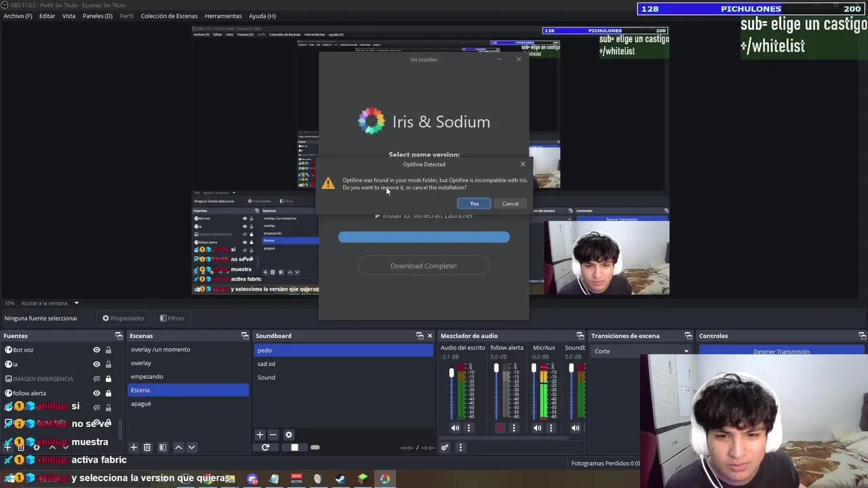
Task: Select the empezando scene
Action: click(189, 377)
